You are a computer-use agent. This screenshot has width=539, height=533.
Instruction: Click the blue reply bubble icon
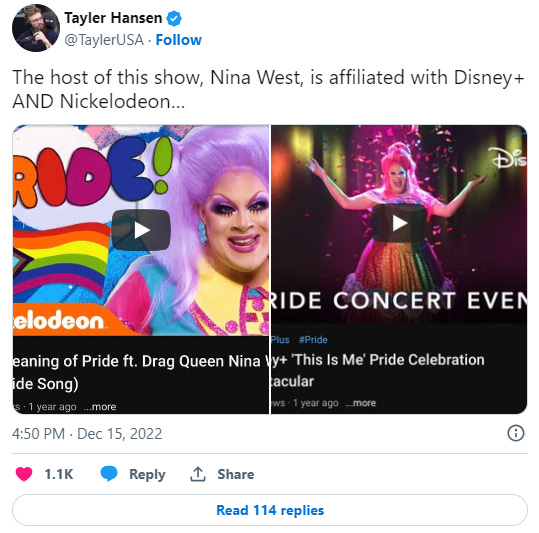[x=109, y=474]
